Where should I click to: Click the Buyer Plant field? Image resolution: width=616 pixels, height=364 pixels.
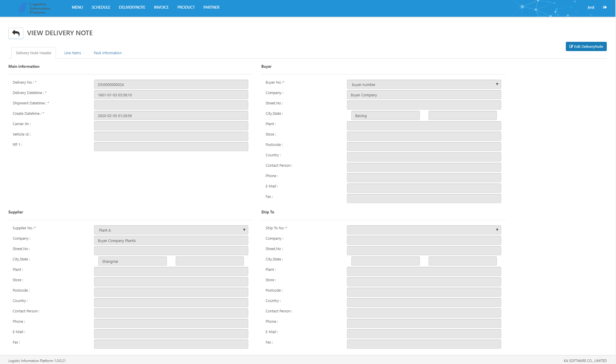click(x=424, y=126)
